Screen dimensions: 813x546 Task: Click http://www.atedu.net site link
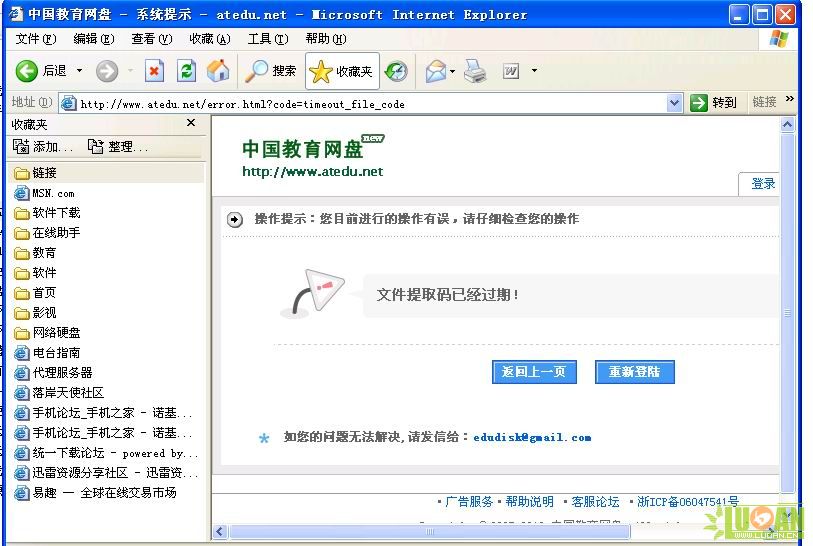tap(312, 172)
